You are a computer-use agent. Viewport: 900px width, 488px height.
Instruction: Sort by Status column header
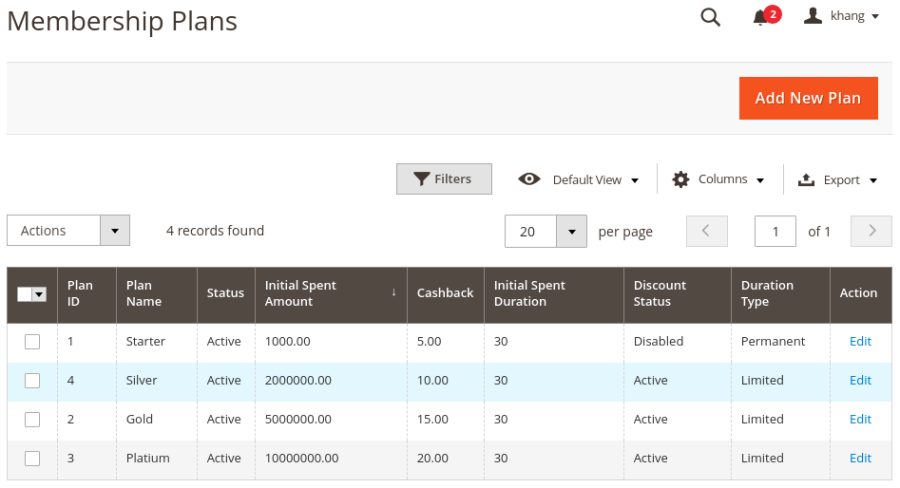226,294
